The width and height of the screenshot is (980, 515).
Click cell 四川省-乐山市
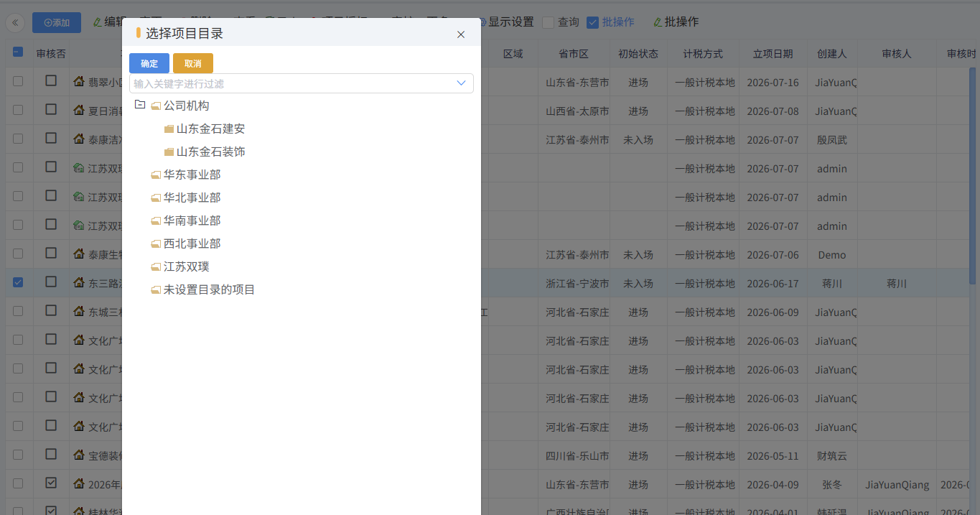tap(577, 456)
